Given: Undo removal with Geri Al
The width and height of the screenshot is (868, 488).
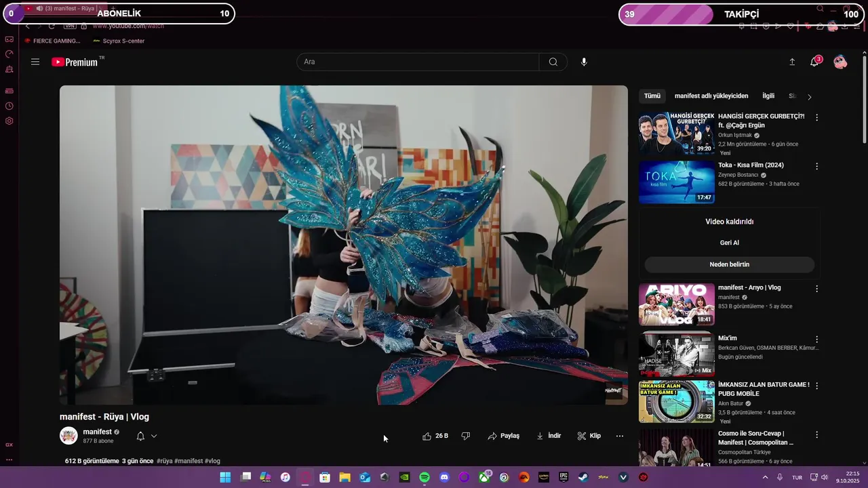Looking at the screenshot, I should (x=730, y=243).
